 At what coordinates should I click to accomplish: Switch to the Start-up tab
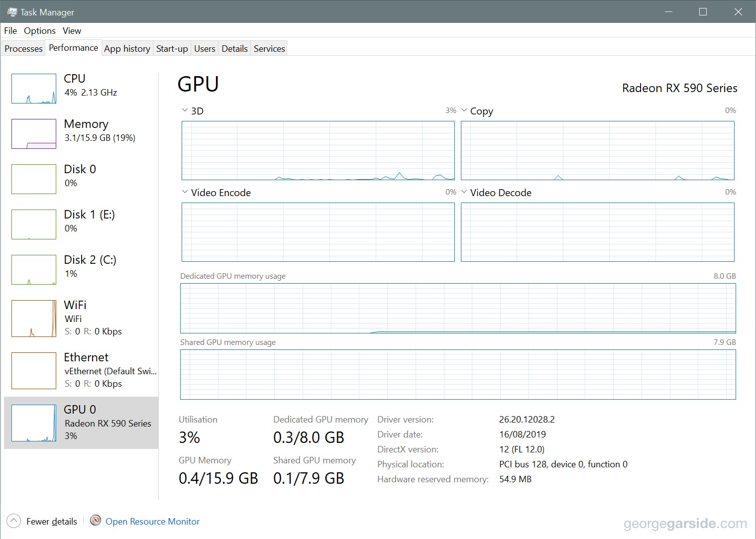click(x=172, y=49)
